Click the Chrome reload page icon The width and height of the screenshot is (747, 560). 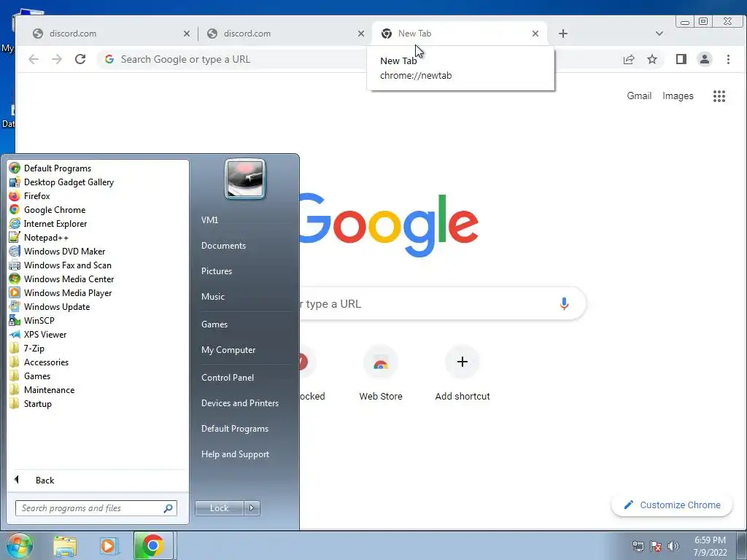click(80, 59)
